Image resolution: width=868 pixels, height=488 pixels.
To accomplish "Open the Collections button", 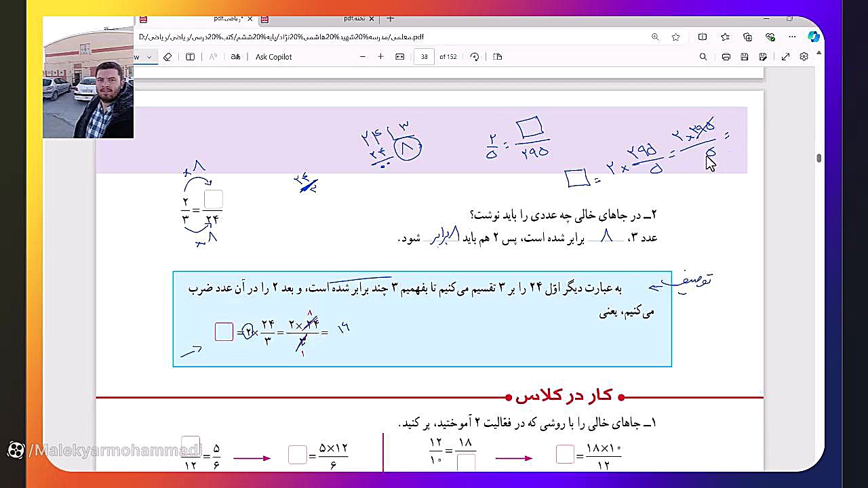I will (x=747, y=37).
